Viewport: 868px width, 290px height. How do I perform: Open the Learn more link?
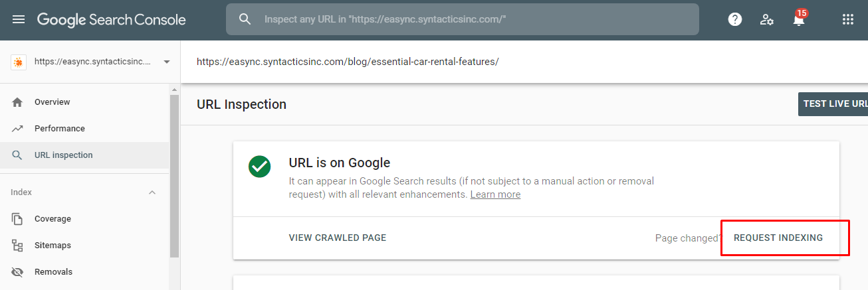click(x=495, y=194)
